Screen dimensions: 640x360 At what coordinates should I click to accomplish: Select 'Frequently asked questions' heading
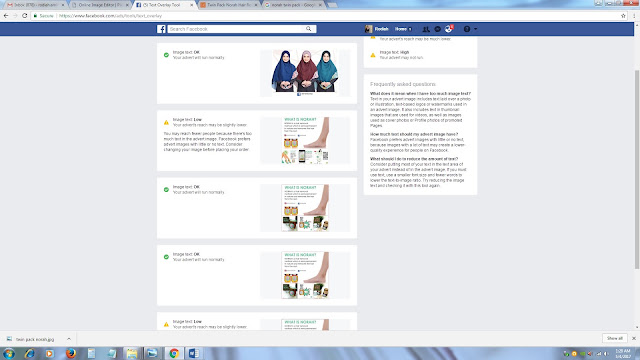coord(403,84)
